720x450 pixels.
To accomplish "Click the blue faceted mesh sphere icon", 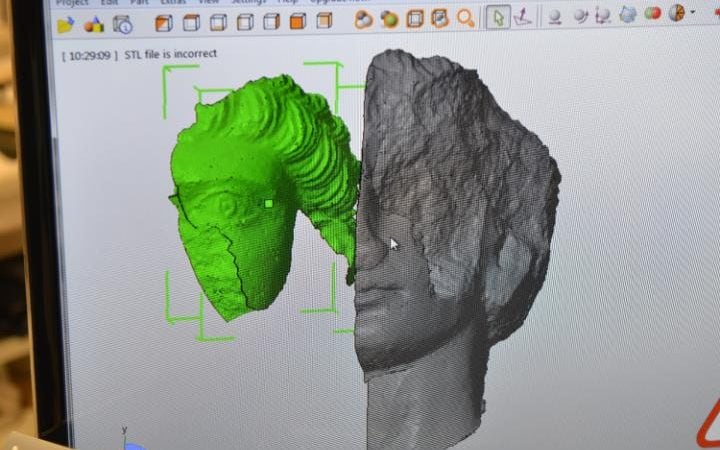I will tap(627, 14).
